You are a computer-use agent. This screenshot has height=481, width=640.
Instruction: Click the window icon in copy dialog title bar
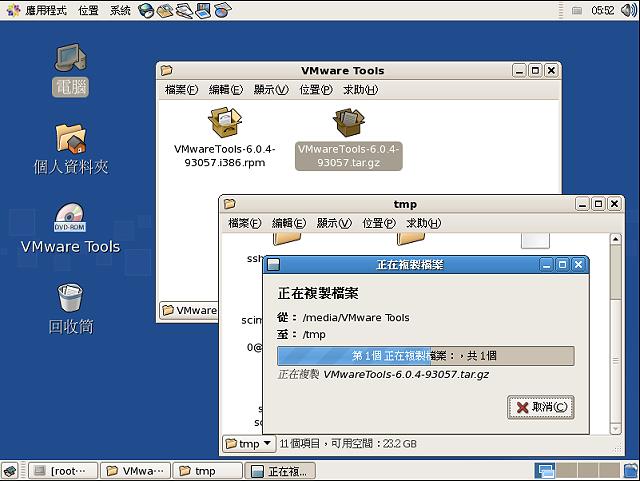(273, 265)
